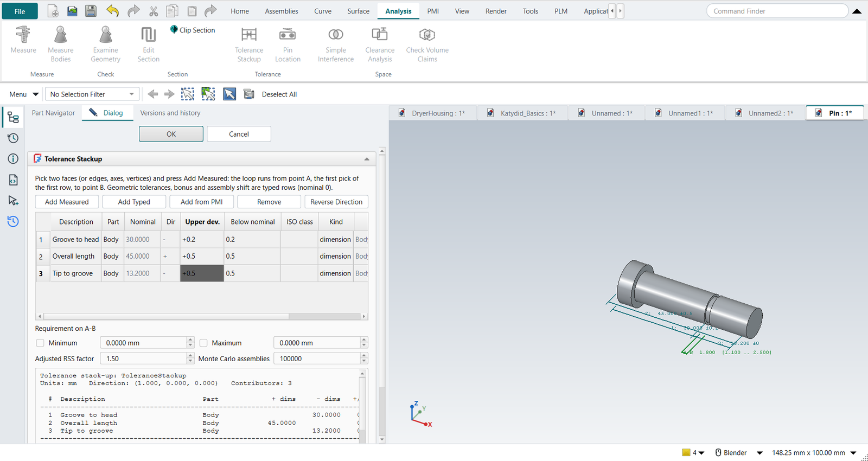Open the File menu
Image resolution: width=868 pixels, height=461 pixels.
coord(20,11)
